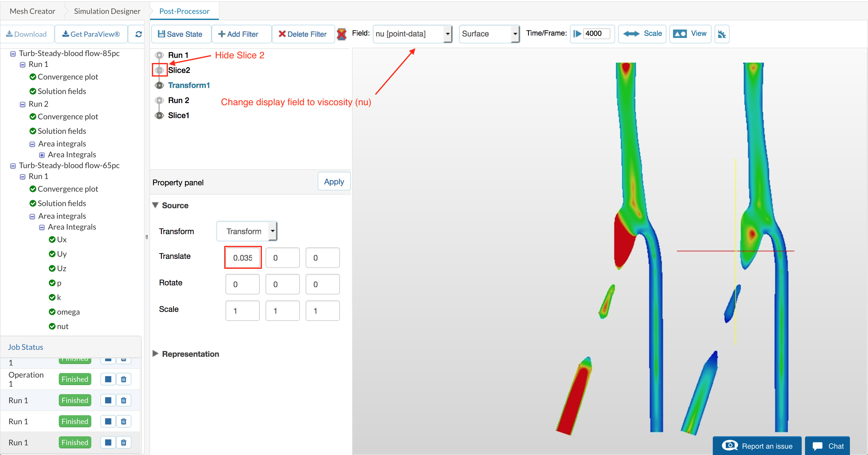The image size is (868, 455).
Task: Click the Translate X field showing 0.035
Action: point(243,258)
